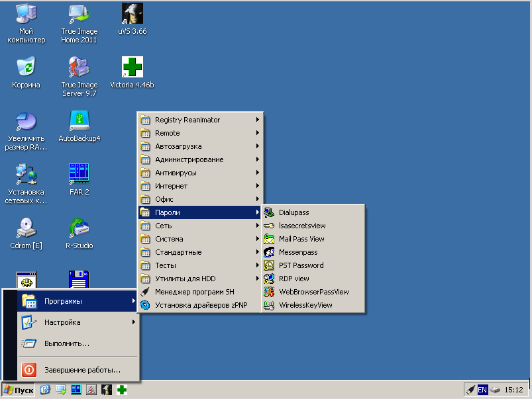Open lsasecretsview password tool
532x399 pixels.
point(313,226)
